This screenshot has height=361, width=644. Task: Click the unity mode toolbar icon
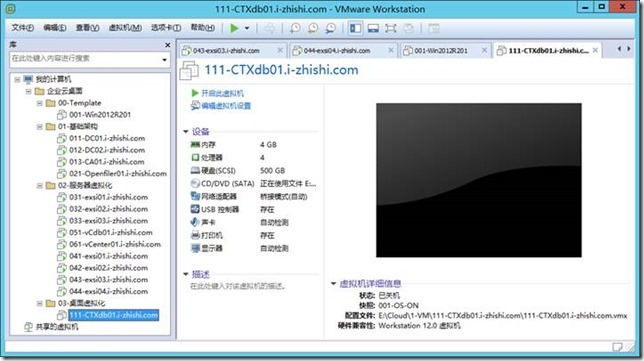pyautogui.click(x=408, y=28)
